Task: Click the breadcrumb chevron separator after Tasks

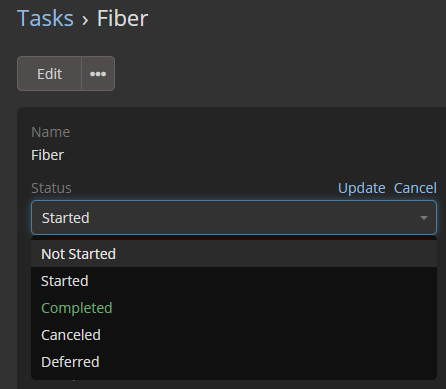Action: tap(85, 20)
